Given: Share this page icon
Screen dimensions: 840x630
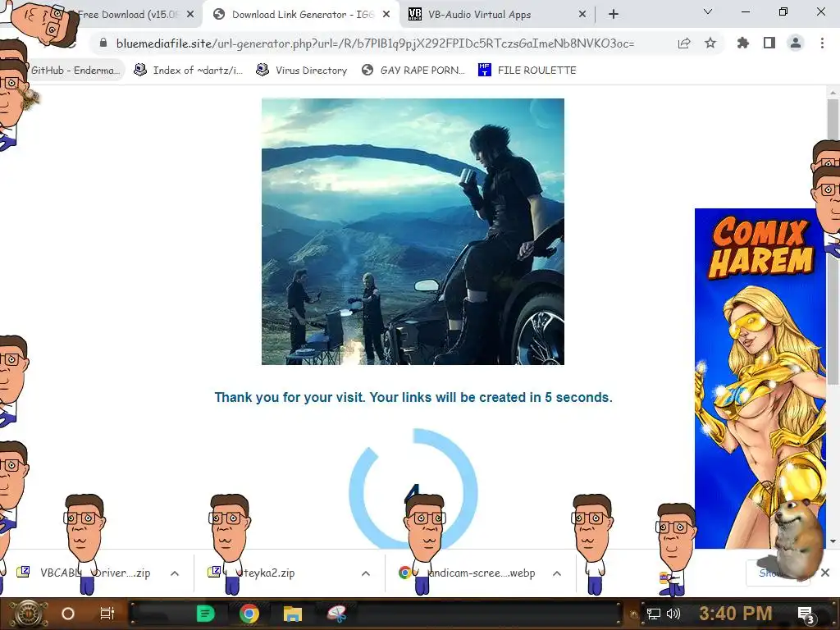Looking at the screenshot, I should (x=684, y=43).
